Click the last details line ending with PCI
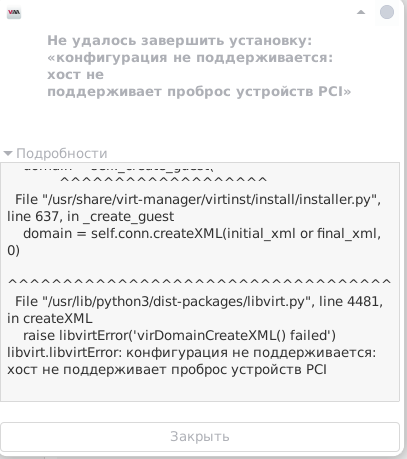The image size is (407, 459). pos(167,370)
